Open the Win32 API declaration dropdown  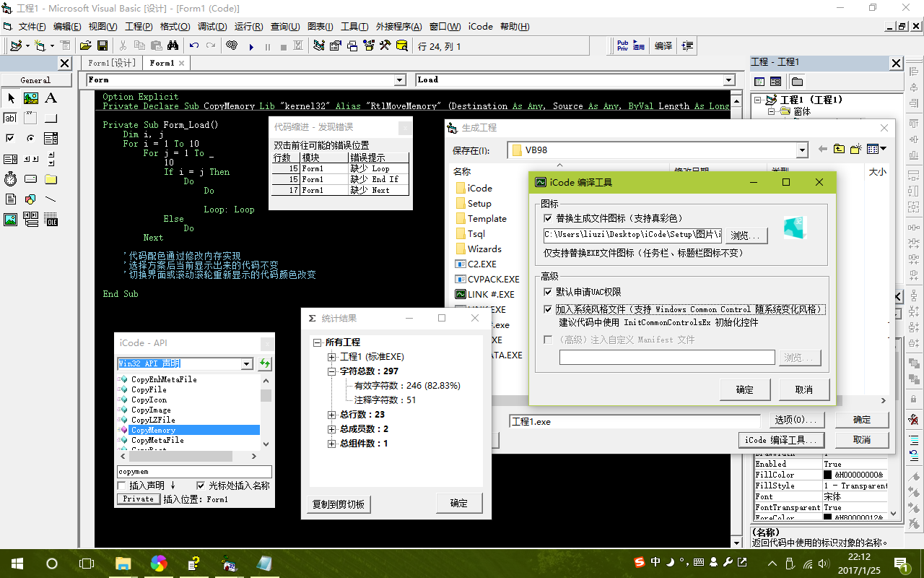pos(247,363)
